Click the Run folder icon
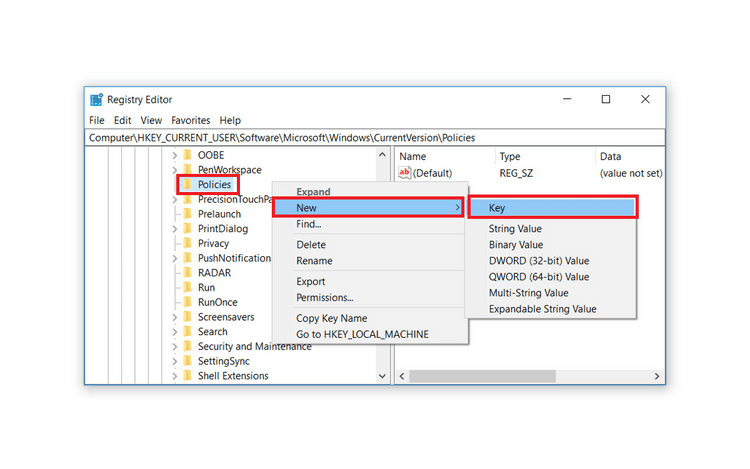This screenshot has height=469, width=750. (x=188, y=287)
